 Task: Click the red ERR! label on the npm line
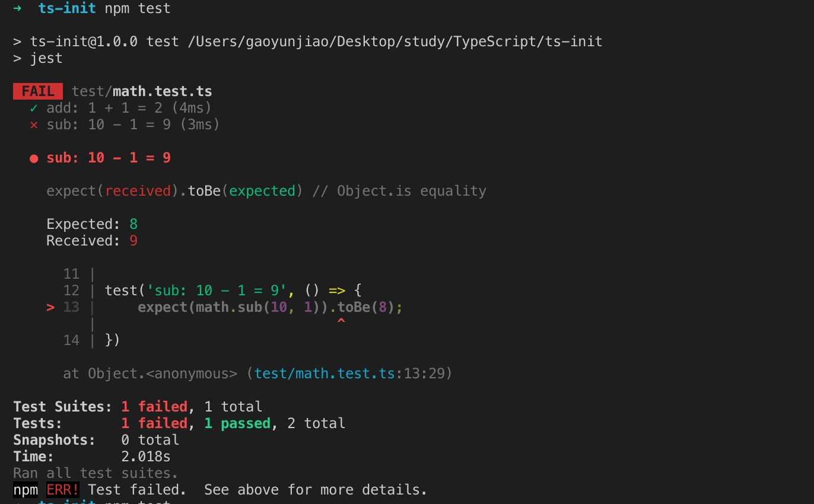click(63, 490)
